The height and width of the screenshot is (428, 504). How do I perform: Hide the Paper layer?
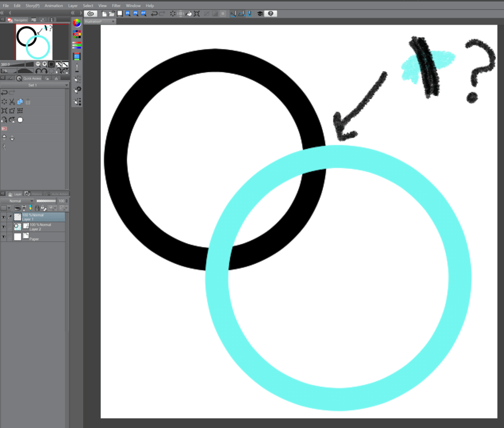[x=3, y=237]
